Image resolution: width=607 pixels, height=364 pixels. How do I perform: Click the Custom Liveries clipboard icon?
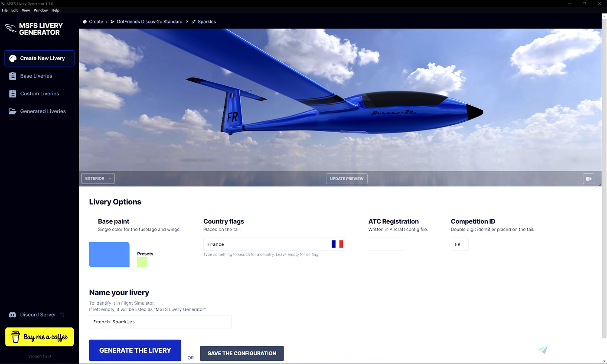13,94
